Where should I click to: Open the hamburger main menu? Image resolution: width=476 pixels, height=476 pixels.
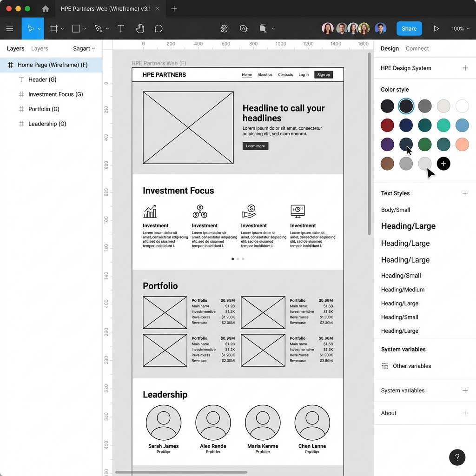click(x=10, y=28)
